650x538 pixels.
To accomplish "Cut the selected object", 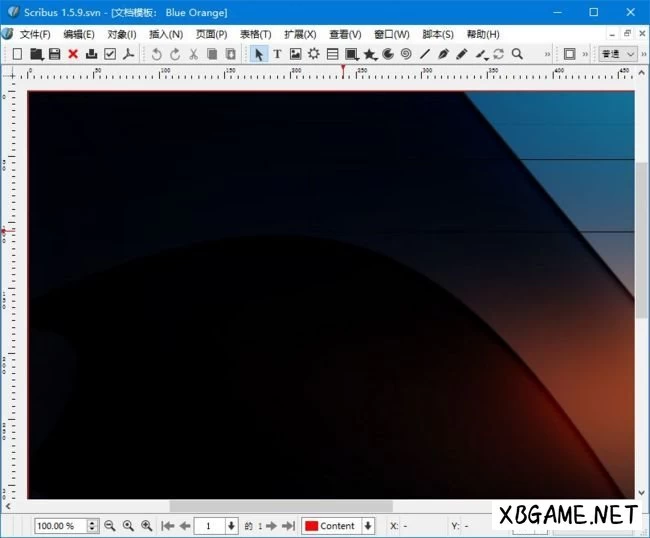I will point(193,54).
